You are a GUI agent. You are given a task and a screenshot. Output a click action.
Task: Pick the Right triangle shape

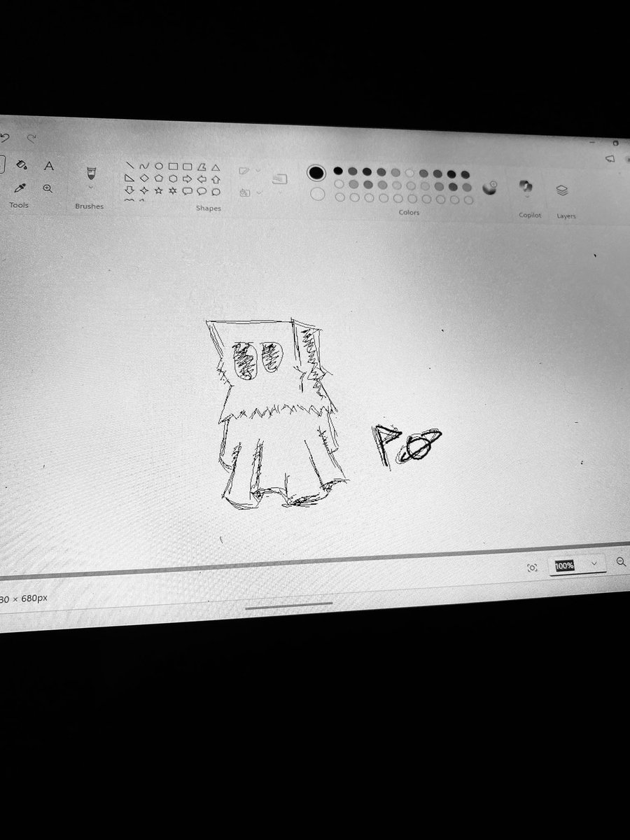tap(129, 178)
